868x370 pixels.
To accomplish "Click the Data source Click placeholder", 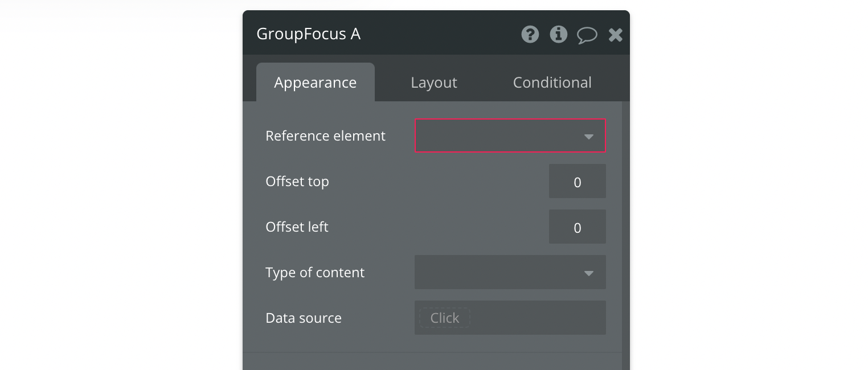I will pos(445,318).
